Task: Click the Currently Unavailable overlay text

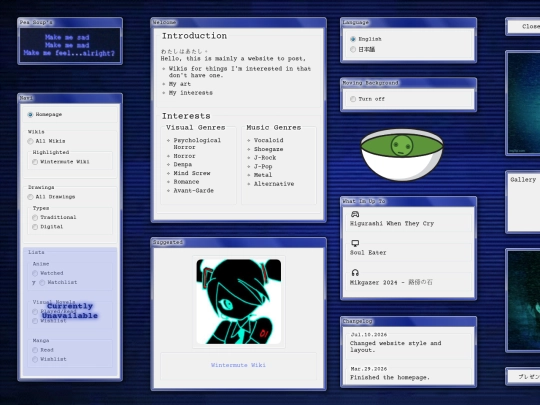Action: 70,311
